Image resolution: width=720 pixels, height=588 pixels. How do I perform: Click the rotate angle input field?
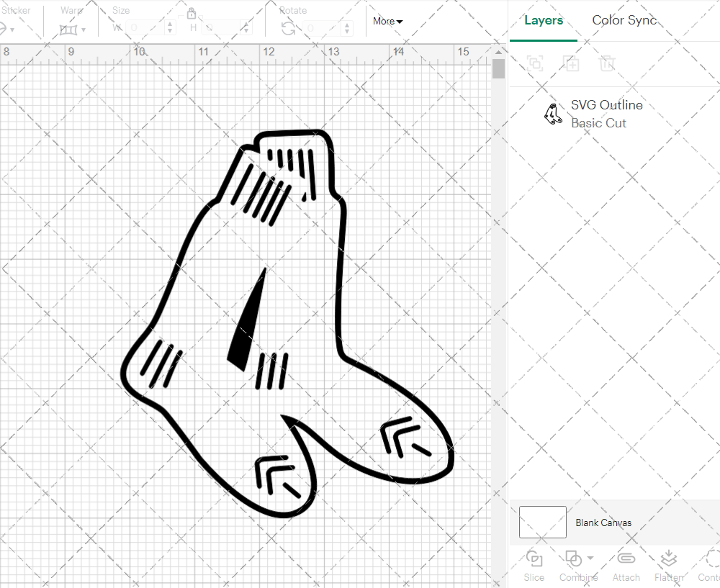pos(322,28)
